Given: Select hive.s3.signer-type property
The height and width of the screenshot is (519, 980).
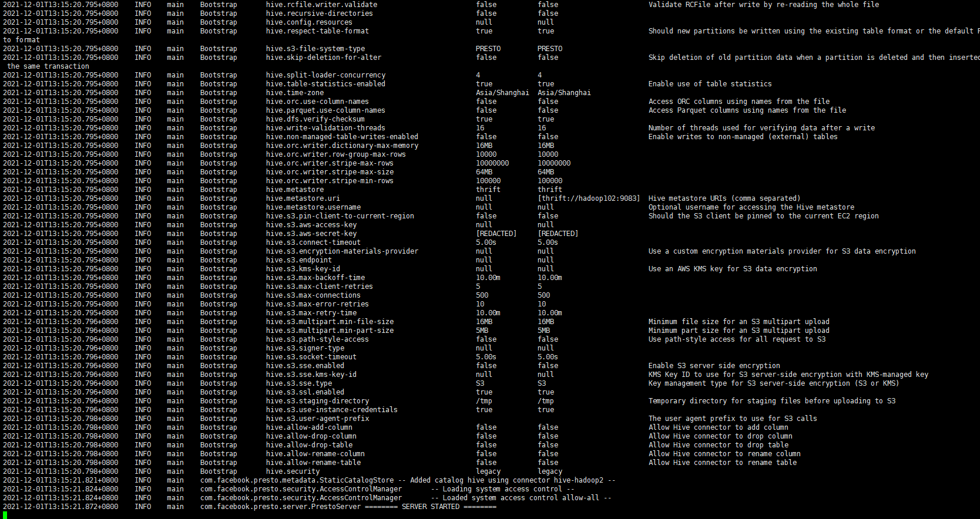Looking at the screenshot, I should point(305,348).
